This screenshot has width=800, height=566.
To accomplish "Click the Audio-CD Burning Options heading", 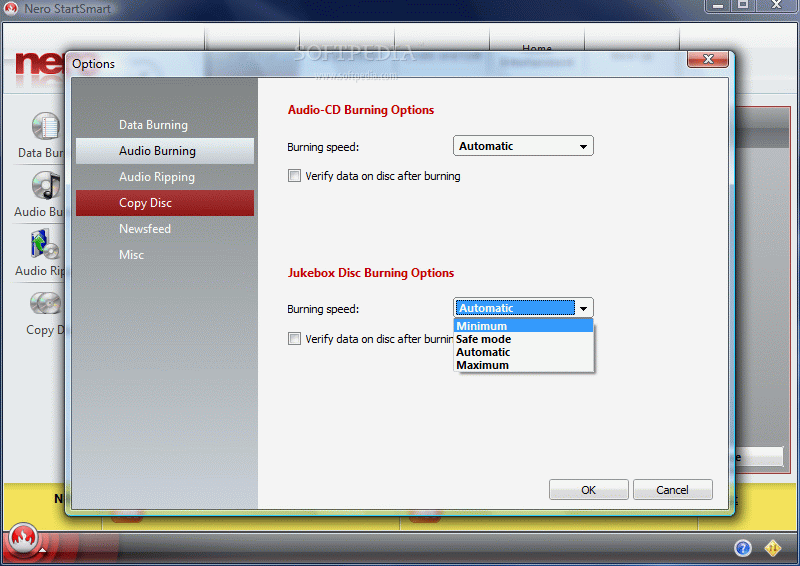I will [361, 110].
